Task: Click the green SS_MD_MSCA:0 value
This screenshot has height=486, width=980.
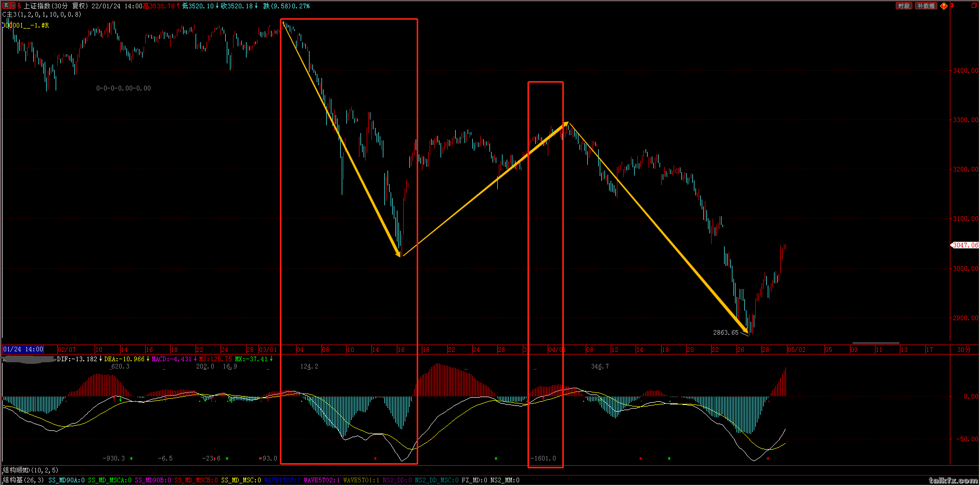Action: click(x=110, y=480)
